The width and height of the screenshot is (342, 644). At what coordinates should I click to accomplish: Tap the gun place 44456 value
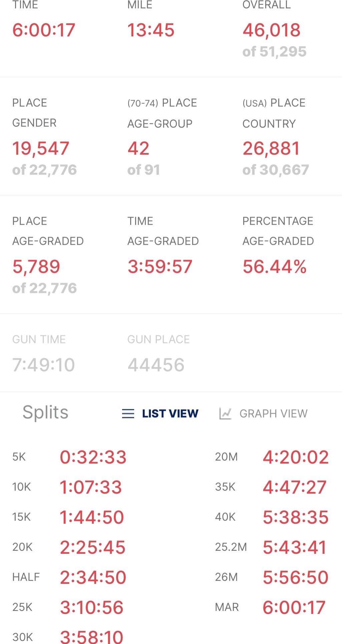click(x=156, y=364)
